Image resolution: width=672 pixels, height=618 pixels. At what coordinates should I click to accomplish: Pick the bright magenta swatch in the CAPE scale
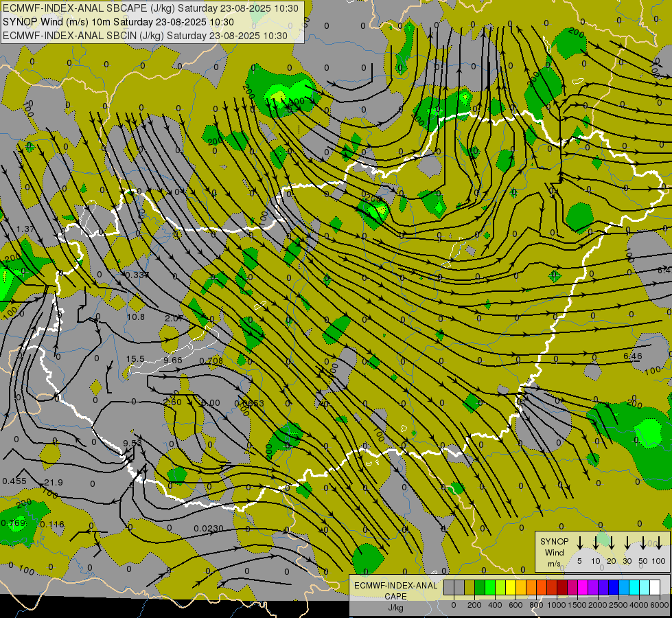pos(583,587)
